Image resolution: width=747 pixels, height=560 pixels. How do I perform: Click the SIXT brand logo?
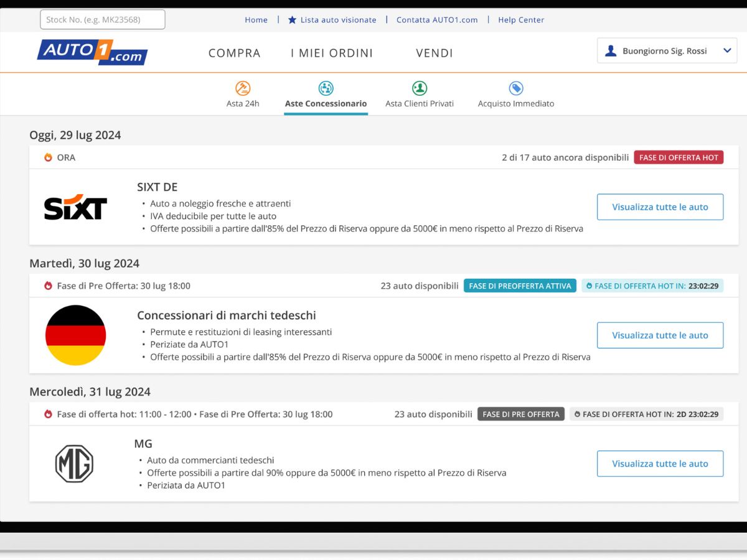point(75,207)
